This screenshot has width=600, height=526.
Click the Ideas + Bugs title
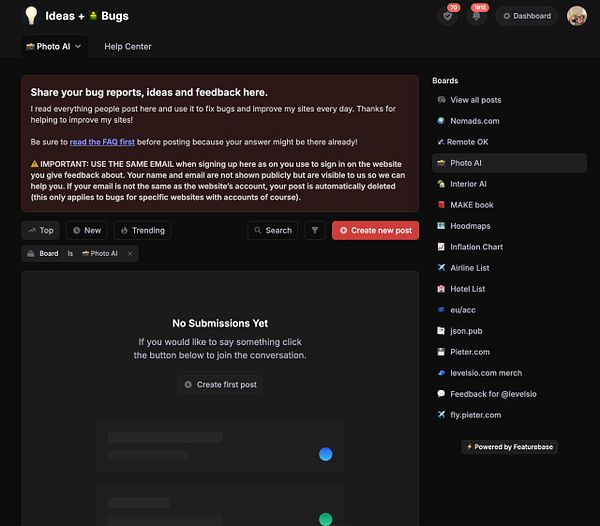click(x=87, y=16)
